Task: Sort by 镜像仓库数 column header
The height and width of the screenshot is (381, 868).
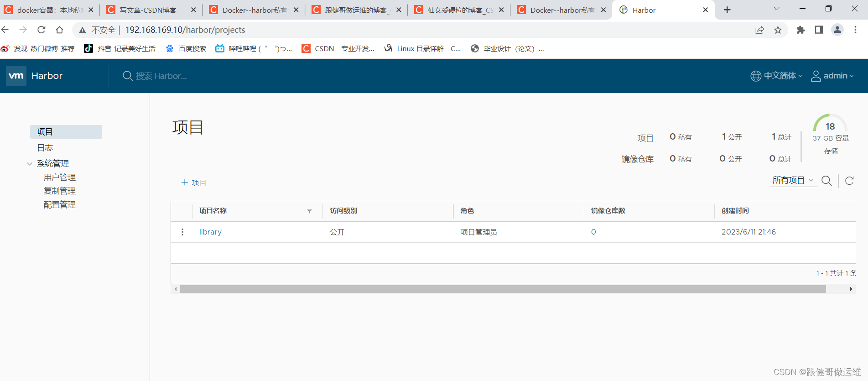Action: [608, 211]
